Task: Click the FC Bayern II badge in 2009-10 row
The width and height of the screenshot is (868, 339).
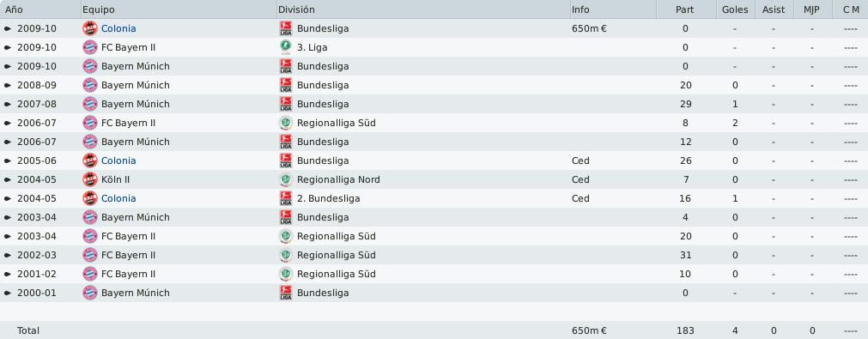Action: point(89,47)
